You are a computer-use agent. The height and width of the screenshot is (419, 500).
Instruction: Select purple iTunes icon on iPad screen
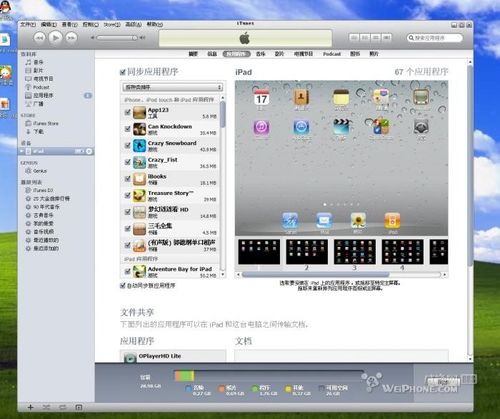point(261,127)
